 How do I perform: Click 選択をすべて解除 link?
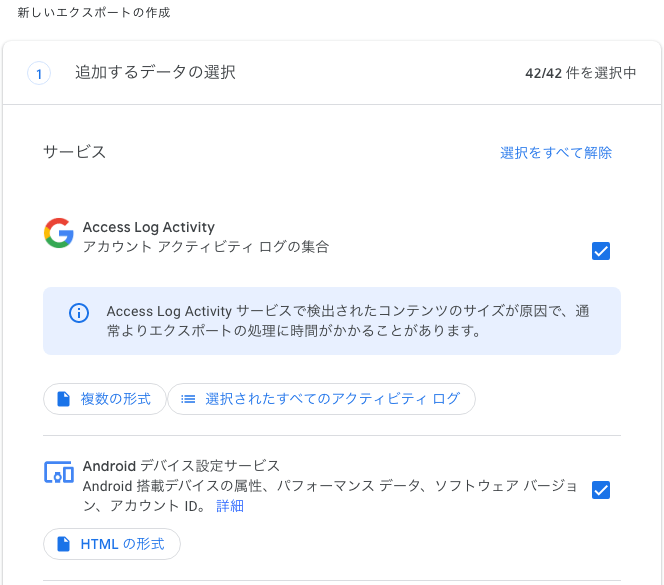tap(556, 152)
